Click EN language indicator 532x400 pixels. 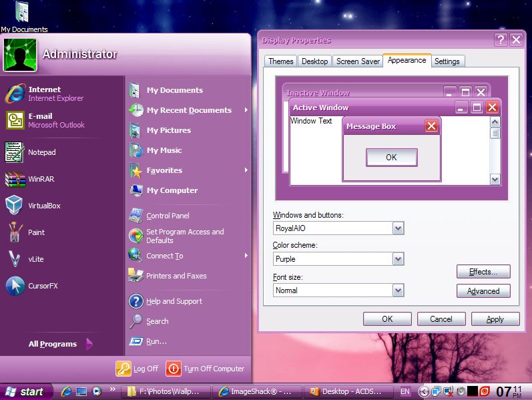[405, 391]
